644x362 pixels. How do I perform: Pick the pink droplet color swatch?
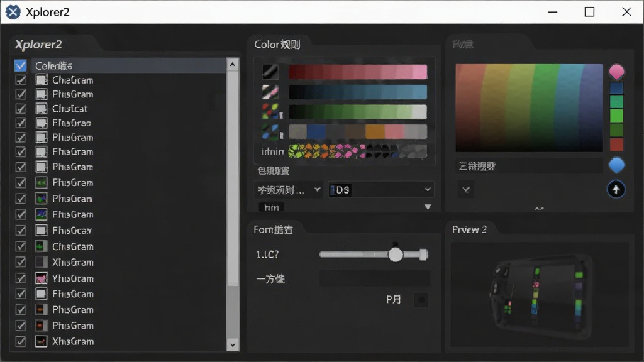(616, 72)
